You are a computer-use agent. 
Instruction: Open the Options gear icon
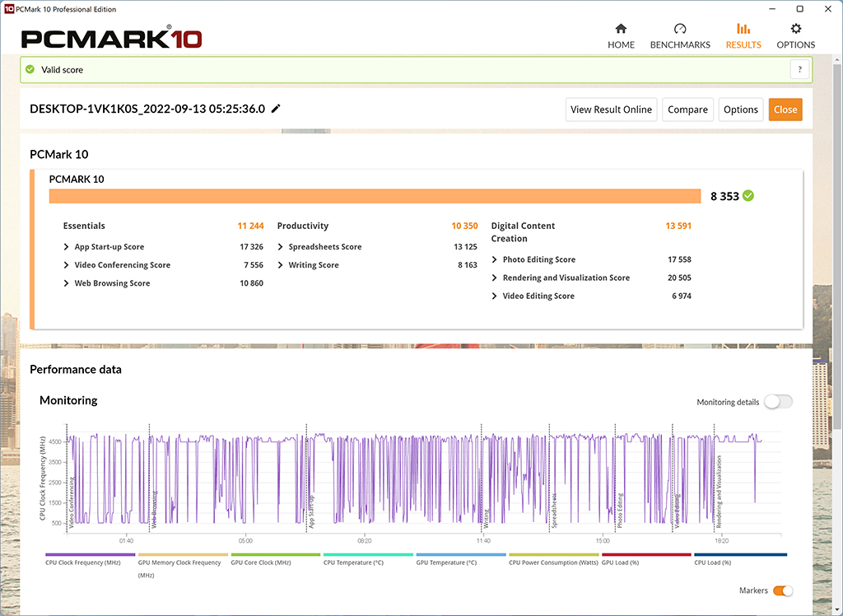tap(795, 29)
